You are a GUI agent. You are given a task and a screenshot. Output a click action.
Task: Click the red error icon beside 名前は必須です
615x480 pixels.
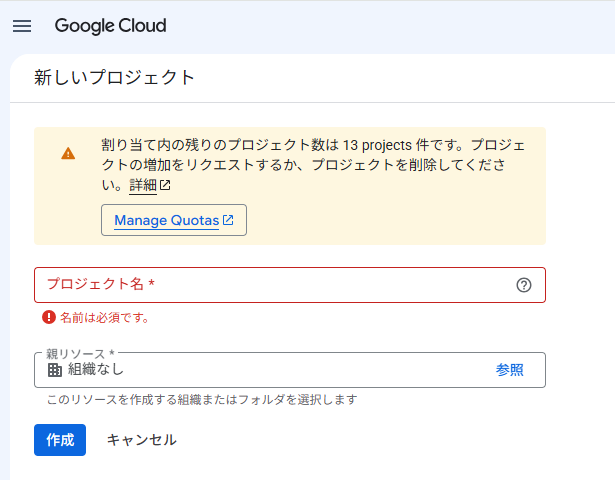pos(49,317)
